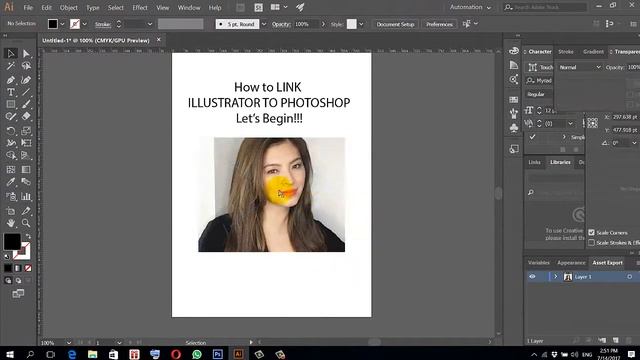Open the stroke weight dropdown
The height and width of the screenshot is (360, 640).
(150, 24)
